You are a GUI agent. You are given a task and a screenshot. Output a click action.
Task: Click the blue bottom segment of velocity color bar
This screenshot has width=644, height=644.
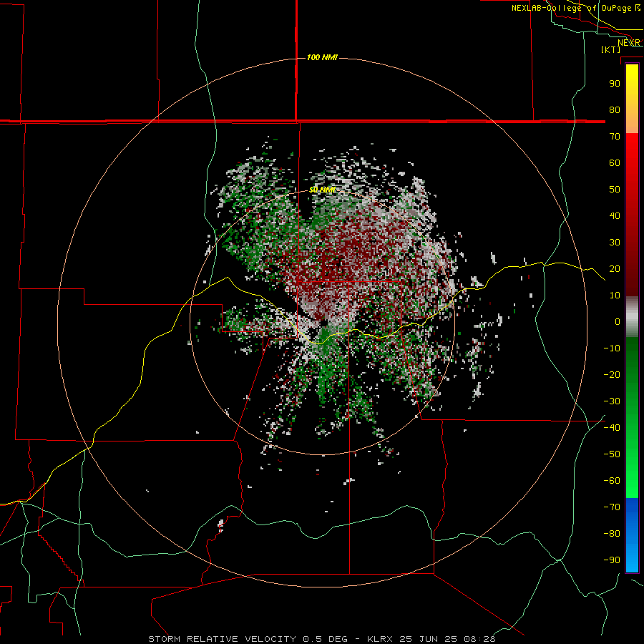pos(632,535)
